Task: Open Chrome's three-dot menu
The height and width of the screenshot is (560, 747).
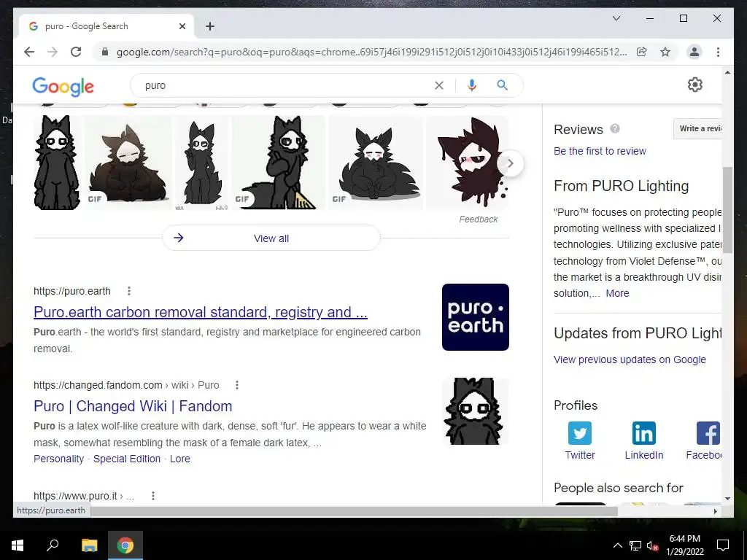Action: (x=718, y=52)
